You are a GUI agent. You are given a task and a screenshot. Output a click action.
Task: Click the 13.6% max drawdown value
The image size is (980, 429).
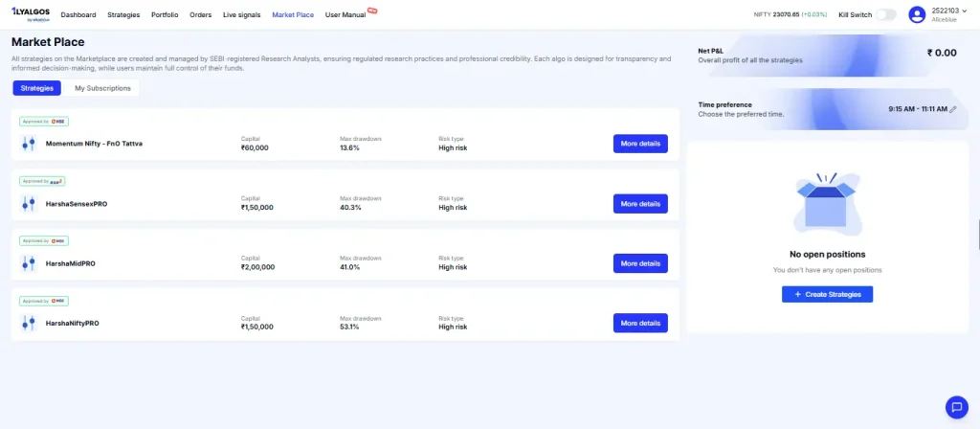[349, 148]
